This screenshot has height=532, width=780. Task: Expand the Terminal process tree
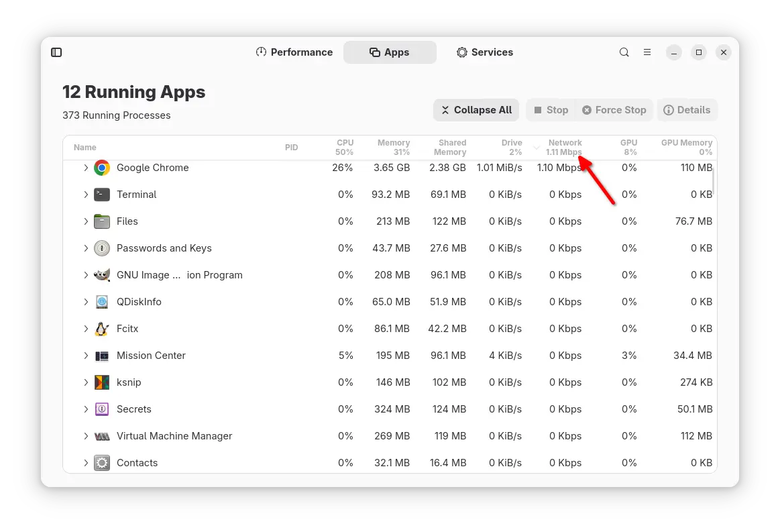coord(86,195)
